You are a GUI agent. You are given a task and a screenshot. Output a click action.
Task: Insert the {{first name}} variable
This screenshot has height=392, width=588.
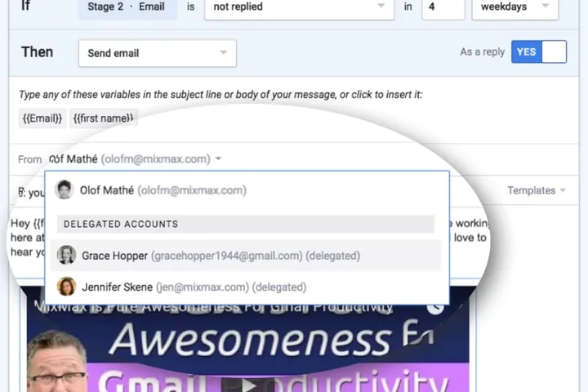(104, 118)
